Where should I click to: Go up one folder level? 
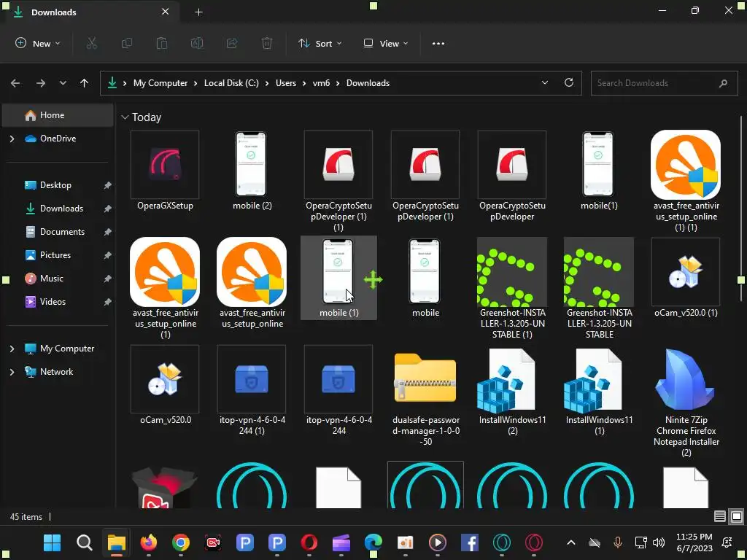click(85, 83)
